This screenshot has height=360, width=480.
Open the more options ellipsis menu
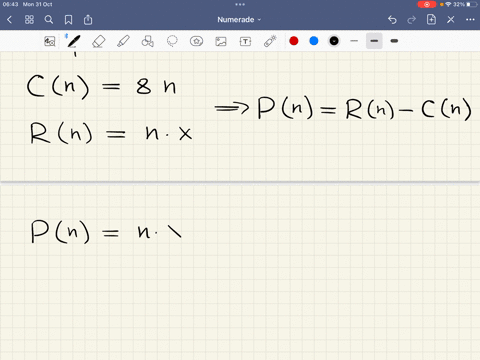(470, 20)
